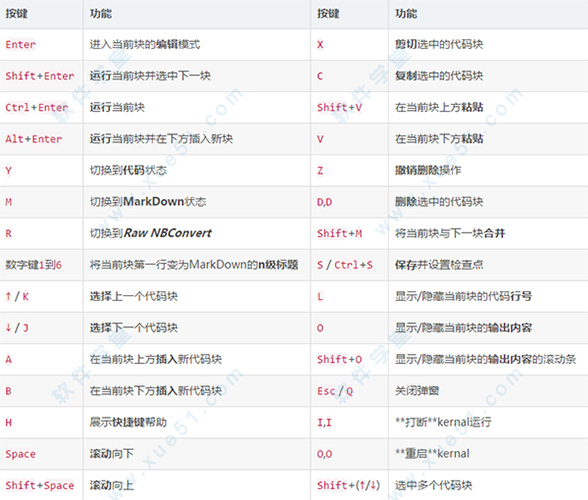Select the Shift+M merge shortcut label
This screenshot has height=500, width=588.
tap(339, 233)
